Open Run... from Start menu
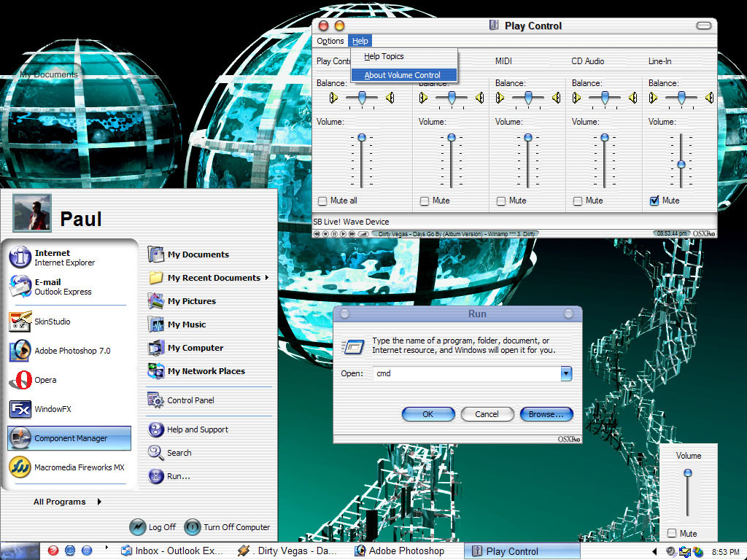This screenshot has height=560, width=747. point(169,475)
